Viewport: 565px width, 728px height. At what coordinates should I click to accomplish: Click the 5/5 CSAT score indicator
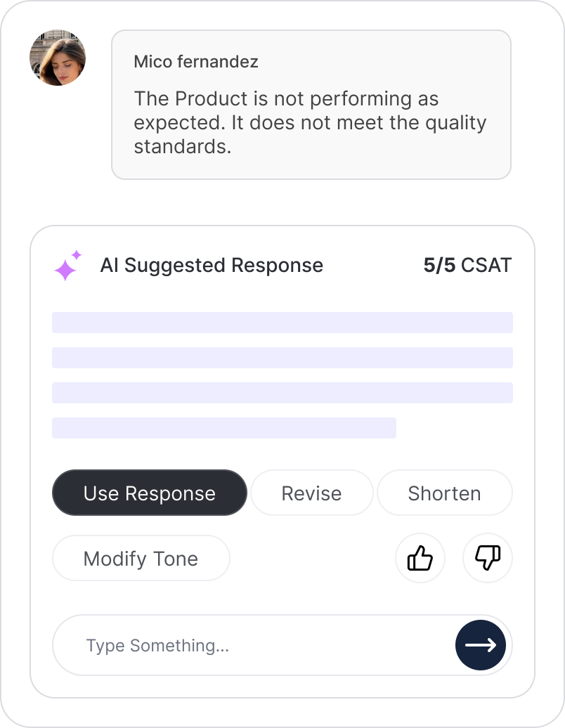coord(467,265)
